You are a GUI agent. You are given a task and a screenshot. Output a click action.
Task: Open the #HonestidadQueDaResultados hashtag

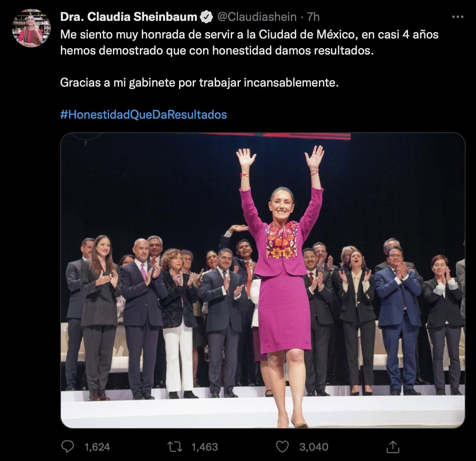(143, 115)
